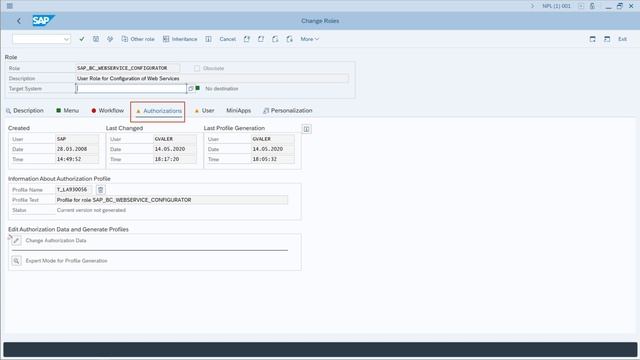Viewport: 640px width, 360px height.
Task: Click the NPL (1) 001 system label
Action: [556, 6]
